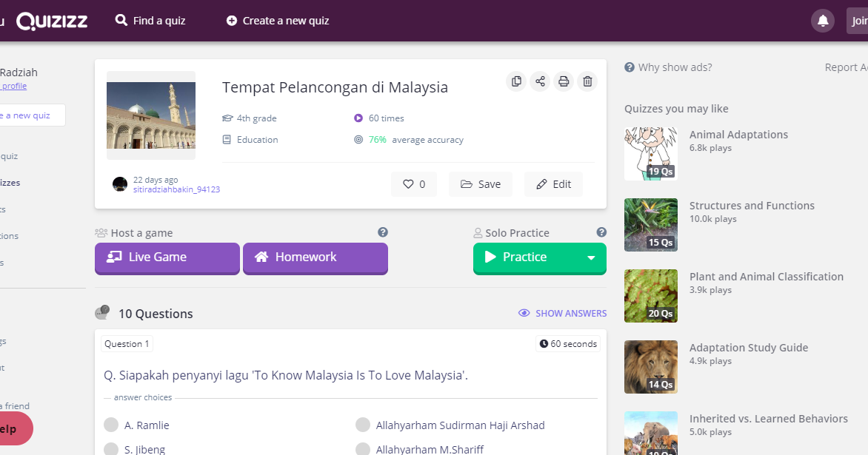Click the Join button in the header
The width and height of the screenshot is (868, 455).
pos(858,21)
